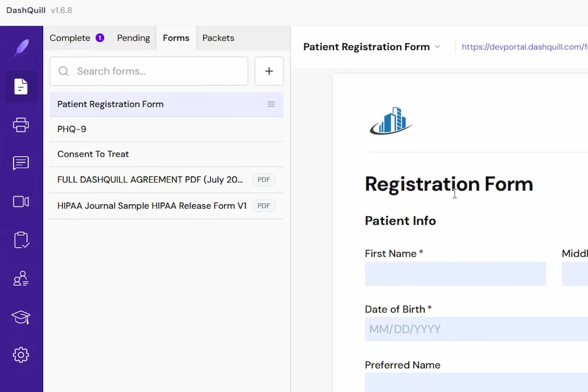This screenshot has height=392, width=588.
Task: Open the chat messages sidebar icon
Action: click(21, 163)
